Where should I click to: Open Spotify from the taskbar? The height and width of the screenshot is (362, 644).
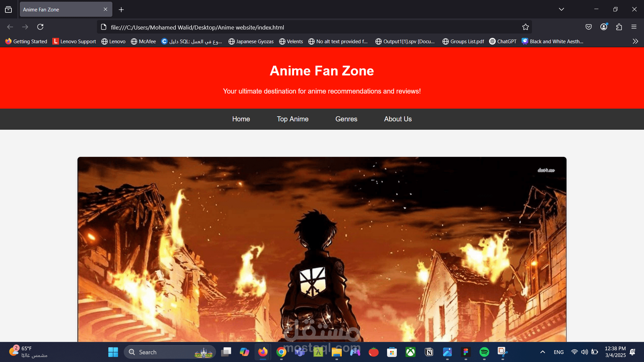[484, 352]
